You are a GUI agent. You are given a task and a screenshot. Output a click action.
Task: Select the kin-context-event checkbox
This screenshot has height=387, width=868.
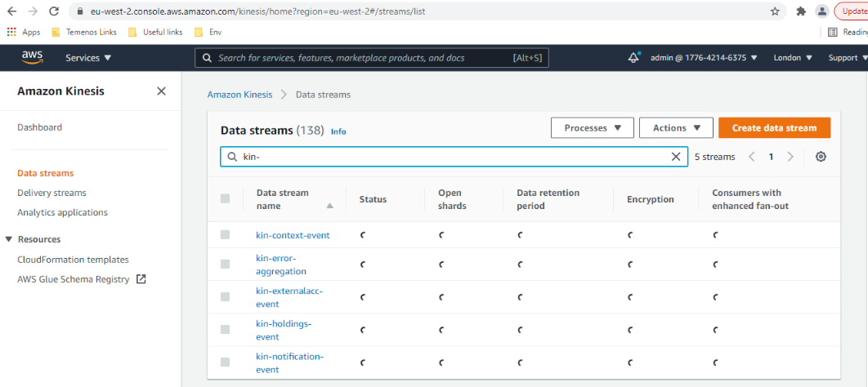tap(226, 235)
